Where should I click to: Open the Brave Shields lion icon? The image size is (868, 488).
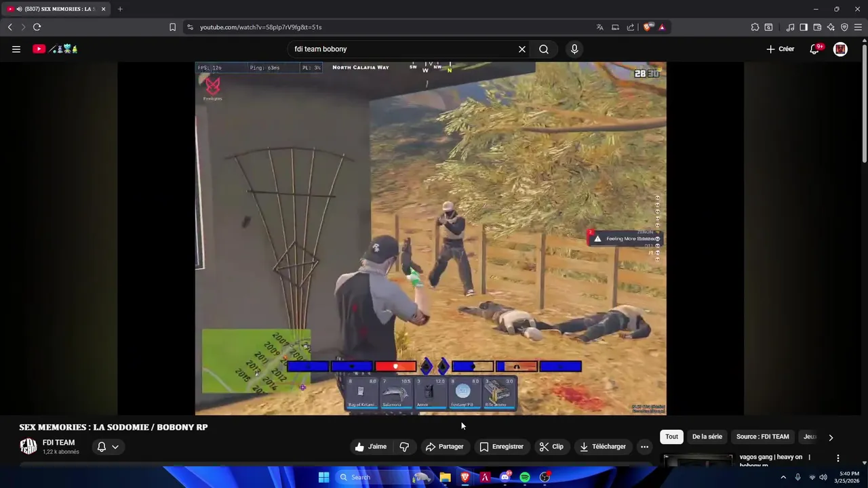pyautogui.click(x=647, y=27)
